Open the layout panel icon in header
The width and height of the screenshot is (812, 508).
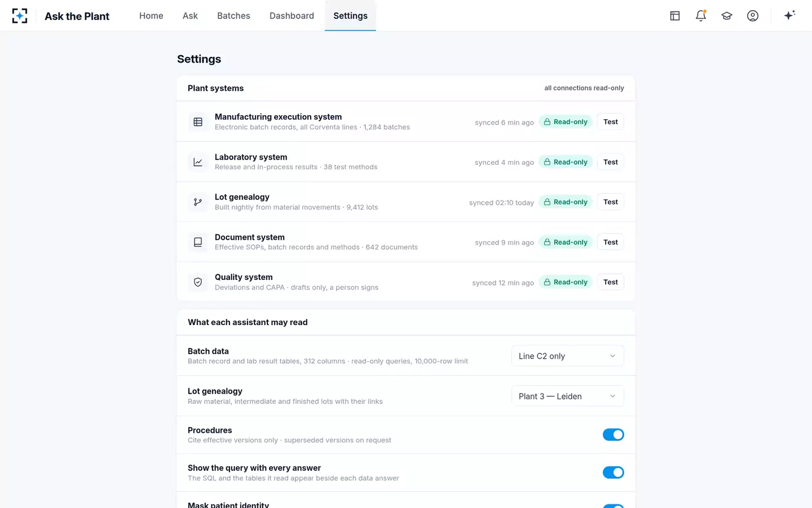click(x=675, y=16)
